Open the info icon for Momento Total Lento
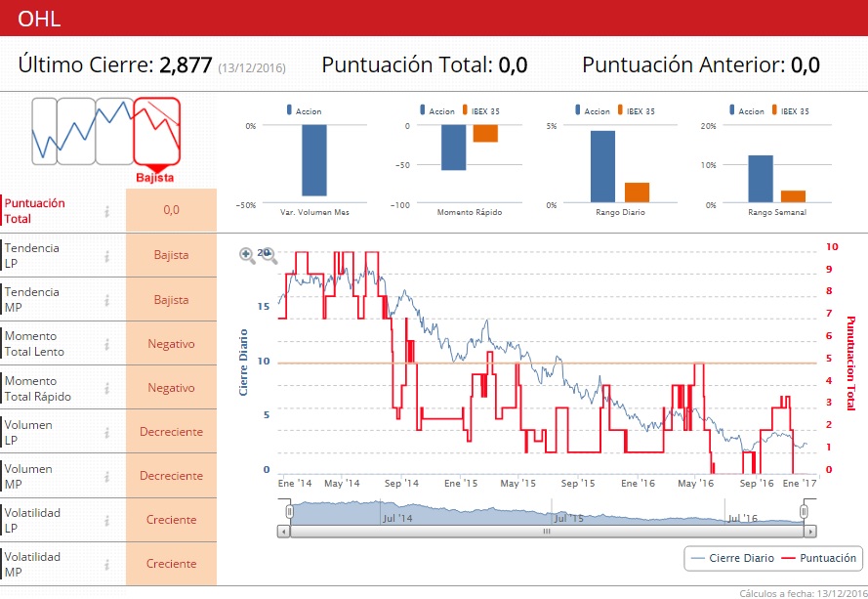 pos(106,344)
